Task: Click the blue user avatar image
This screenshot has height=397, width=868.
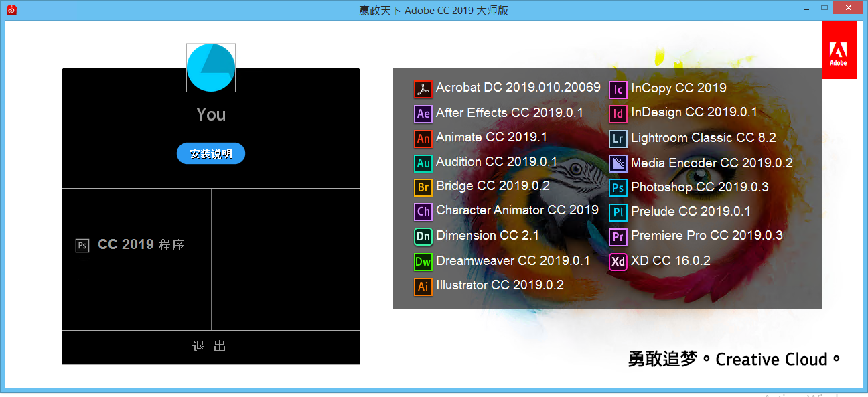Action: 211,68
